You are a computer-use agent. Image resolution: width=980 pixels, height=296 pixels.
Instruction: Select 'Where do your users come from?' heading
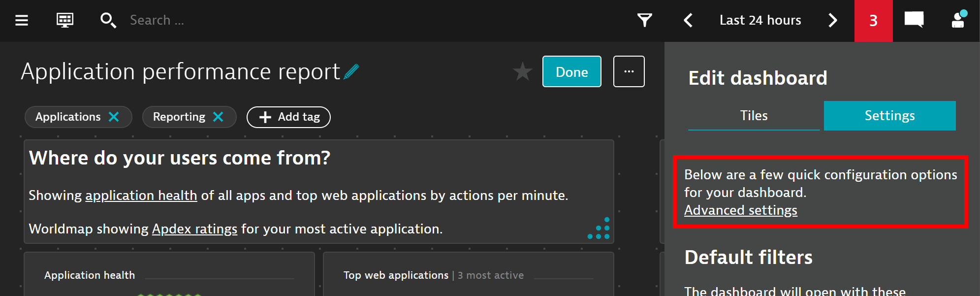(x=180, y=158)
